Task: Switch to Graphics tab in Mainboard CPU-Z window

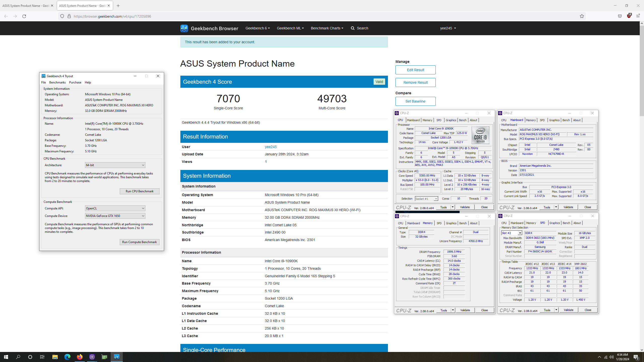Action: pyautogui.click(x=554, y=120)
